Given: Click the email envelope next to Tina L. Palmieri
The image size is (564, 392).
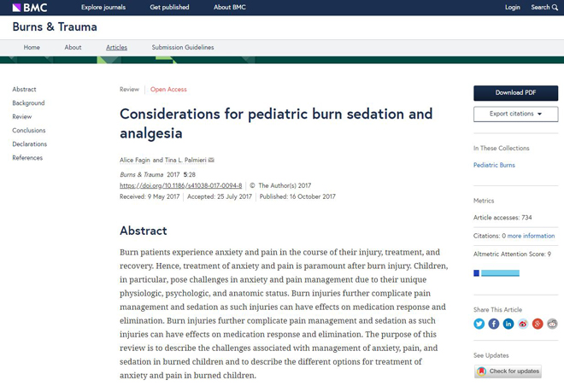Looking at the screenshot, I should (x=211, y=160).
